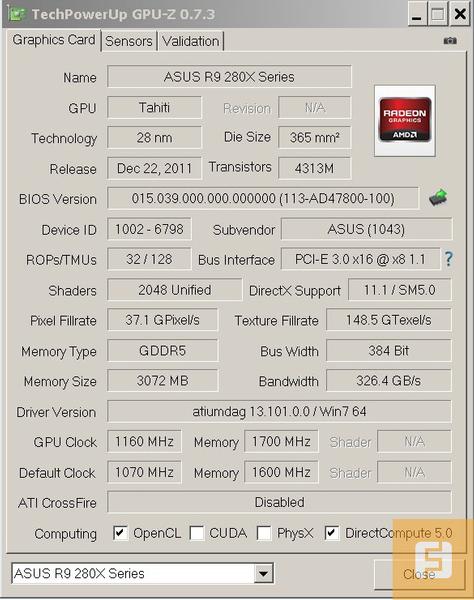Toggle the DirectCompute 5.0 checkbox
474x600 pixels.
(x=332, y=533)
